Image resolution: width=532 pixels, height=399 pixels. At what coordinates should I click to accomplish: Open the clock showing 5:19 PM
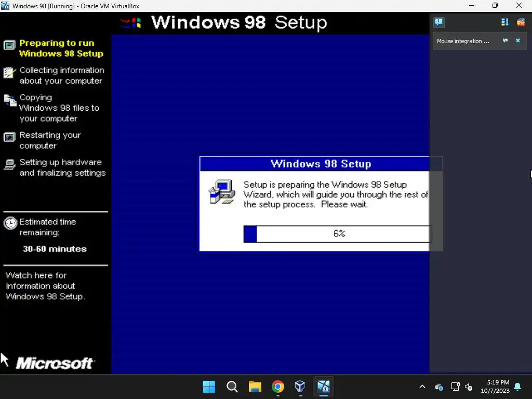click(x=495, y=387)
